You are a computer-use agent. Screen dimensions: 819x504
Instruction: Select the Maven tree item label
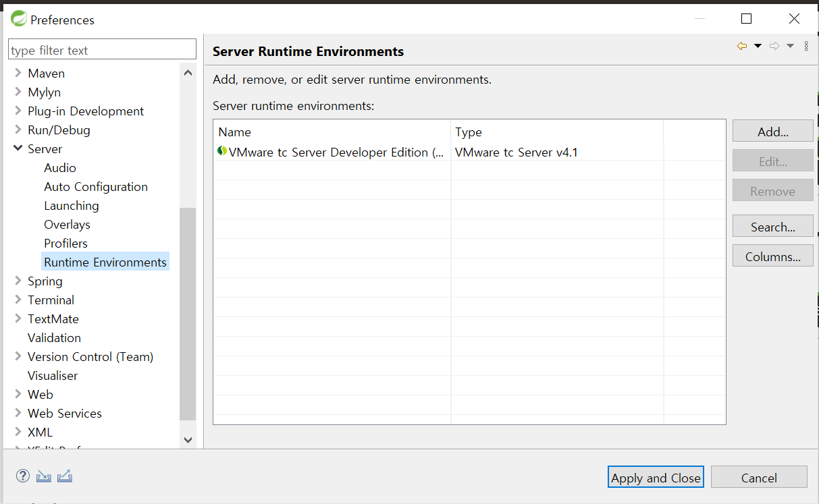(x=47, y=74)
